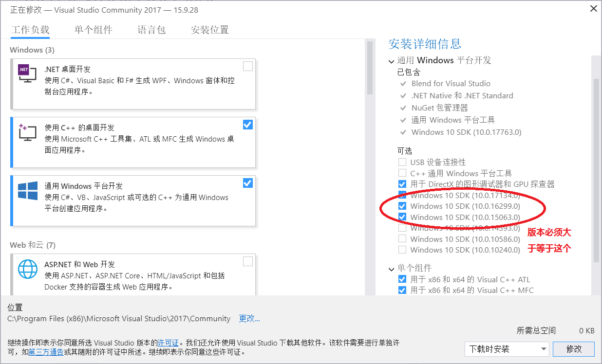The width and height of the screenshot is (602, 364).
Task: Click the .NET desktop development workload icon
Action: [27, 73]
